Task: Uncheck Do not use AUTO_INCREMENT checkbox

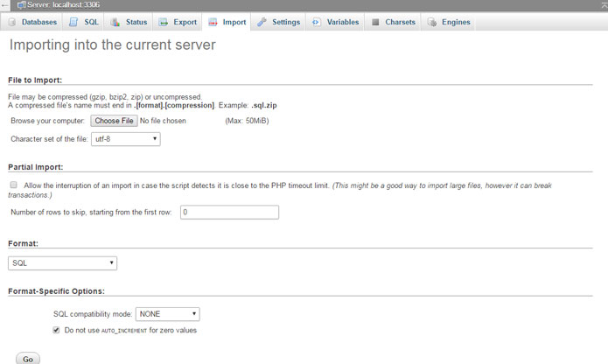Action: 56,330
